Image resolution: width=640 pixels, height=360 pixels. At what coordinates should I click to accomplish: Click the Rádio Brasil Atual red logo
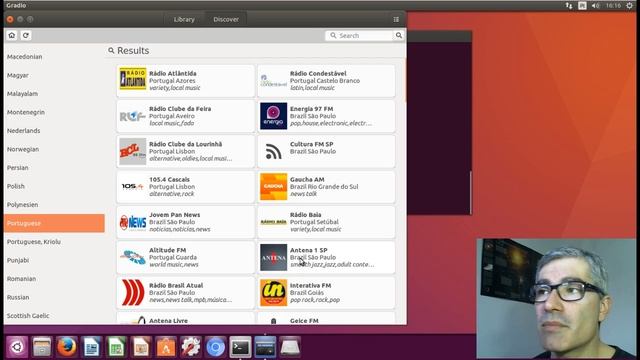point(133,293)
